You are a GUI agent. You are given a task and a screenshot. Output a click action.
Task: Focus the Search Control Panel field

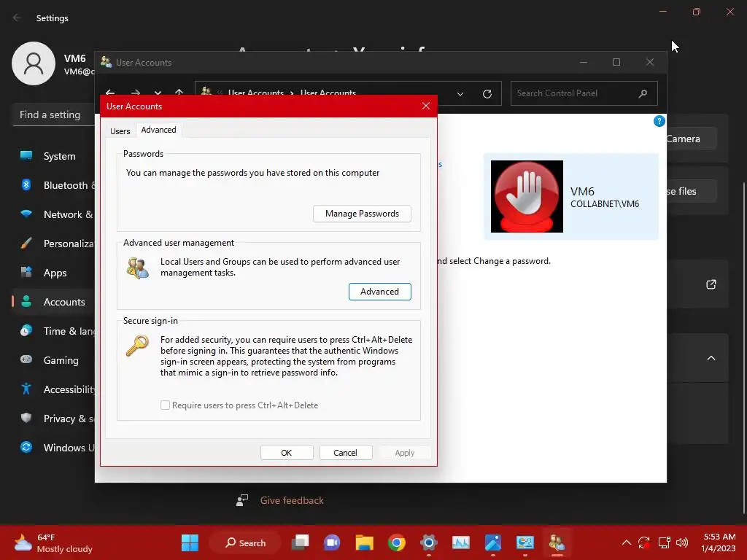coord(584,93)
